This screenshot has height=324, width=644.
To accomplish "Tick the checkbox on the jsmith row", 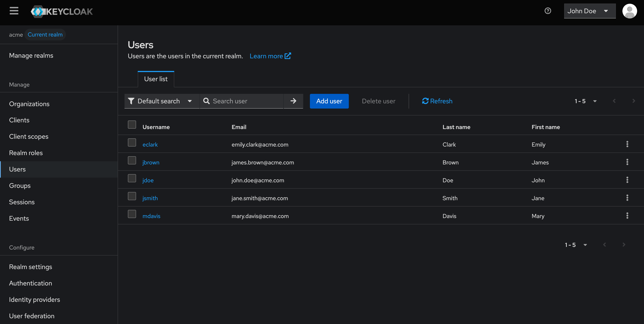I will click(132, 196).
